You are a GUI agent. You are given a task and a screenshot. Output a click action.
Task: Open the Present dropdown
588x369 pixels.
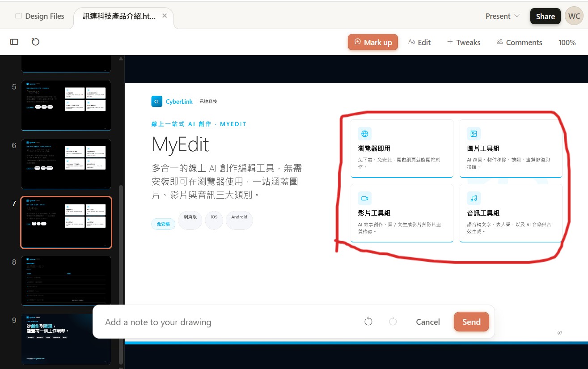503,16
